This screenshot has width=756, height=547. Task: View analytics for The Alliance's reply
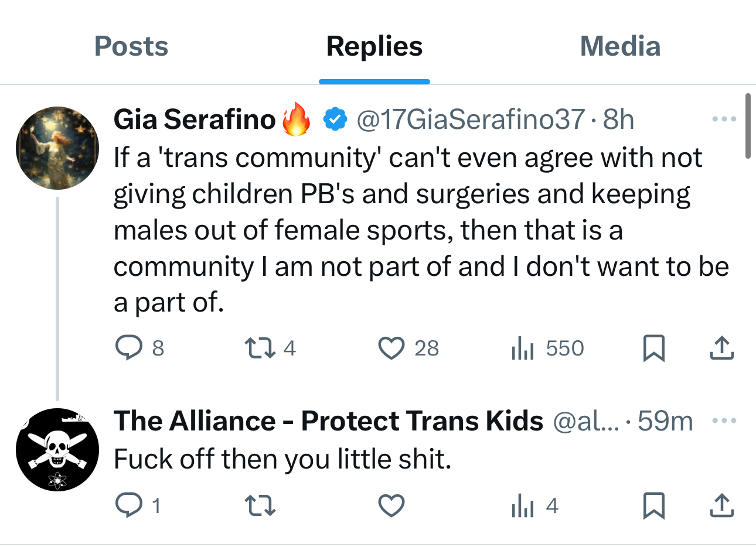point(523,505)
